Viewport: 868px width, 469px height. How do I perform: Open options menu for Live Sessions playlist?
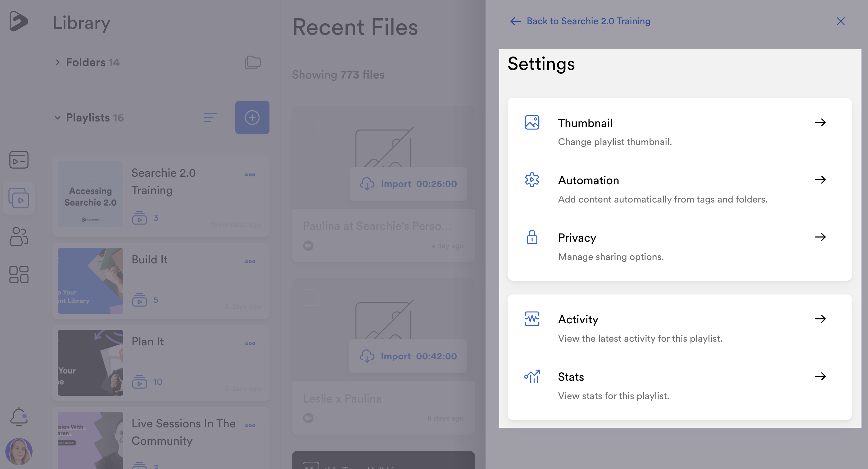250,426
